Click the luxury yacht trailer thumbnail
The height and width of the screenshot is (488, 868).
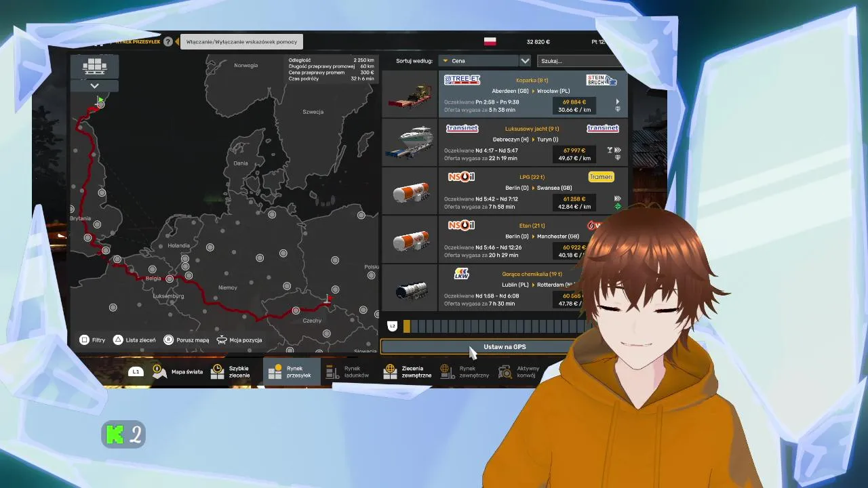tap(410, 142)
